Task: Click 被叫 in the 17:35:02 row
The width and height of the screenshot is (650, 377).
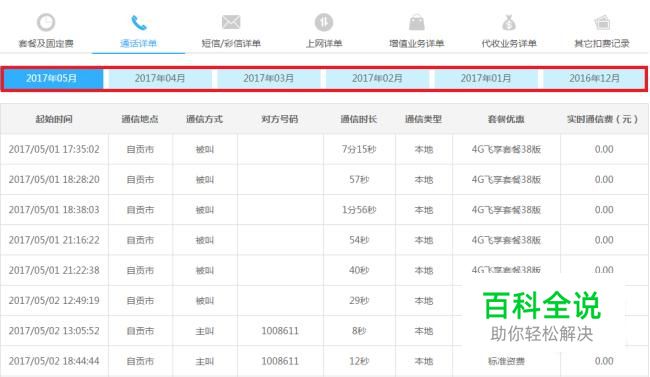Action: 205,149
